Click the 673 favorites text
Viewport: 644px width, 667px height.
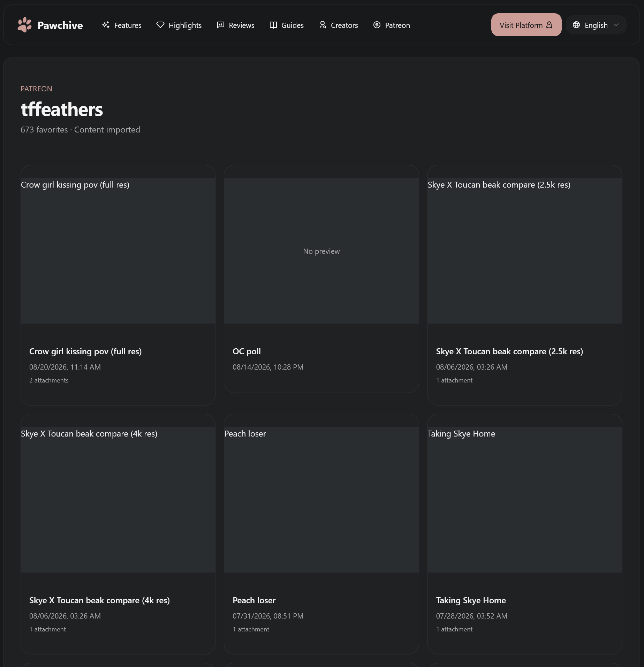tap(44, 130)
